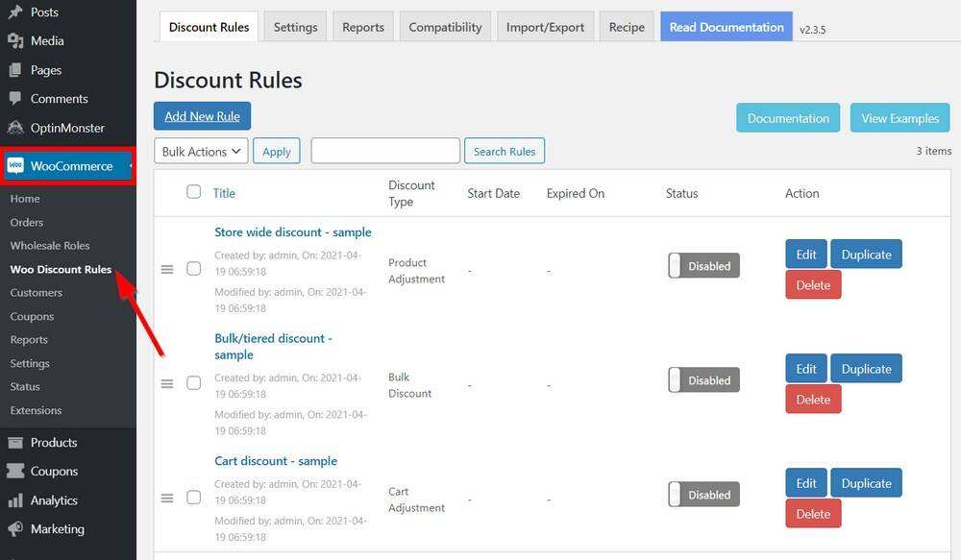Click the Posts pushpin icon in sidebar
961x560 pixels.
coord(15,12)
